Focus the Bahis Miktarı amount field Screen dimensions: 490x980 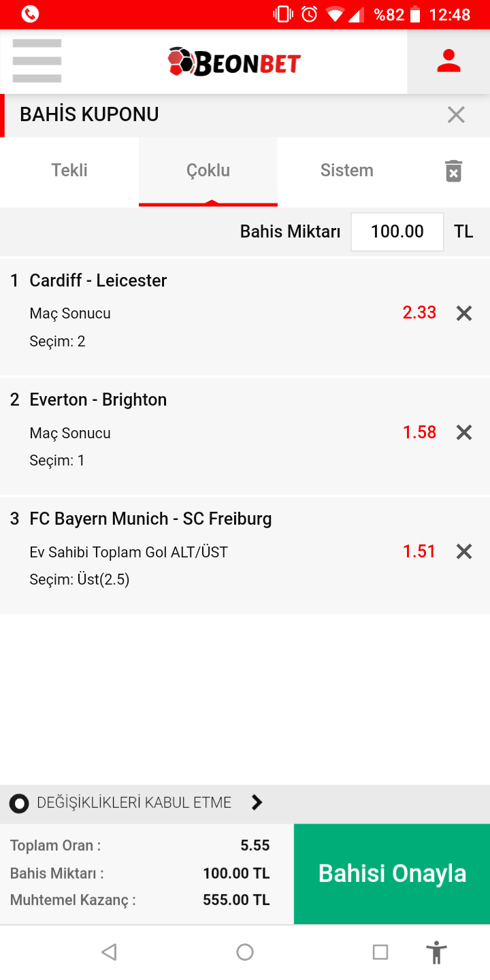397,232
